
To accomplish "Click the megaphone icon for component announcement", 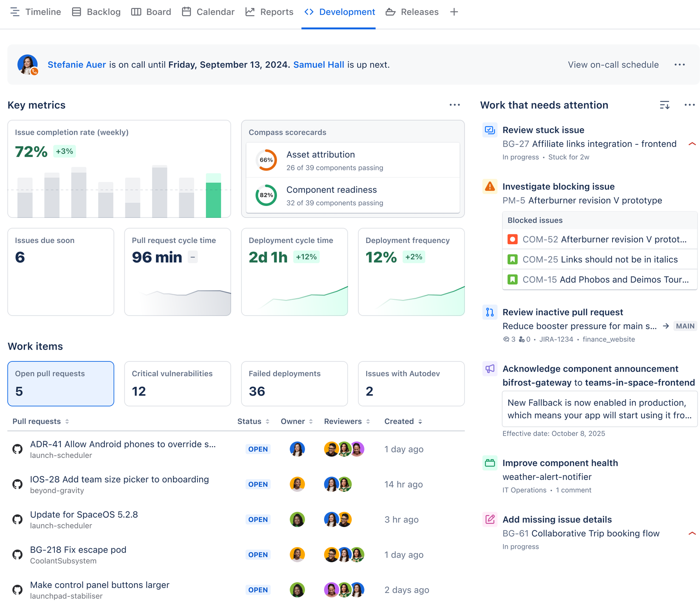I will click(490, 369).
